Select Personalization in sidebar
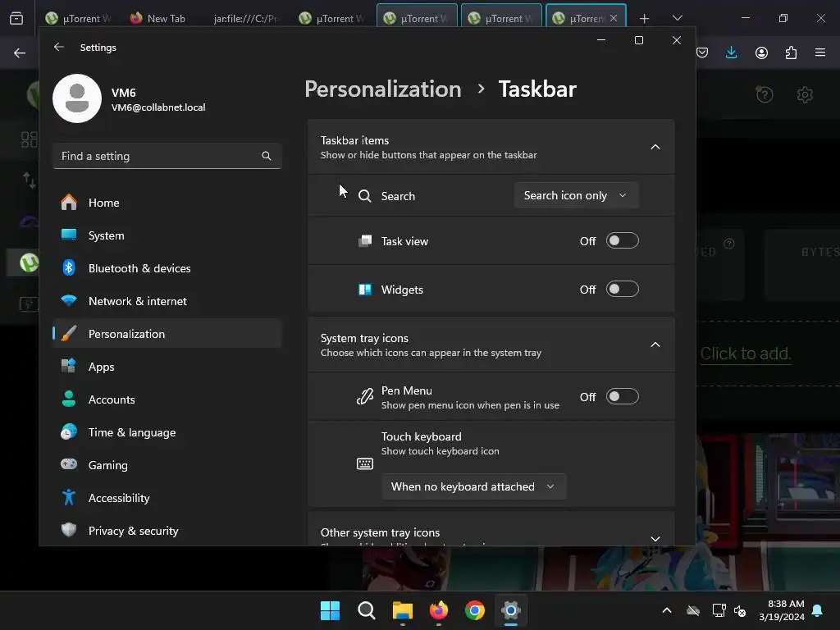The width and height of the screenshot is (840, 630). 167,334
